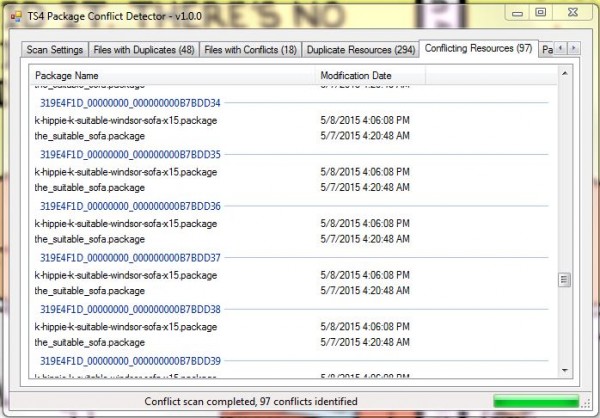Open the Scan Settings tab
The width and height of the screenshot is (600, 418).
tap(56, 49)
